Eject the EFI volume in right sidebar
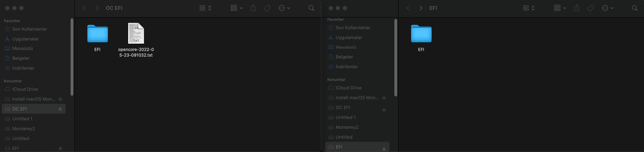The height and width of the screenshot is (152, 644). 384,149
